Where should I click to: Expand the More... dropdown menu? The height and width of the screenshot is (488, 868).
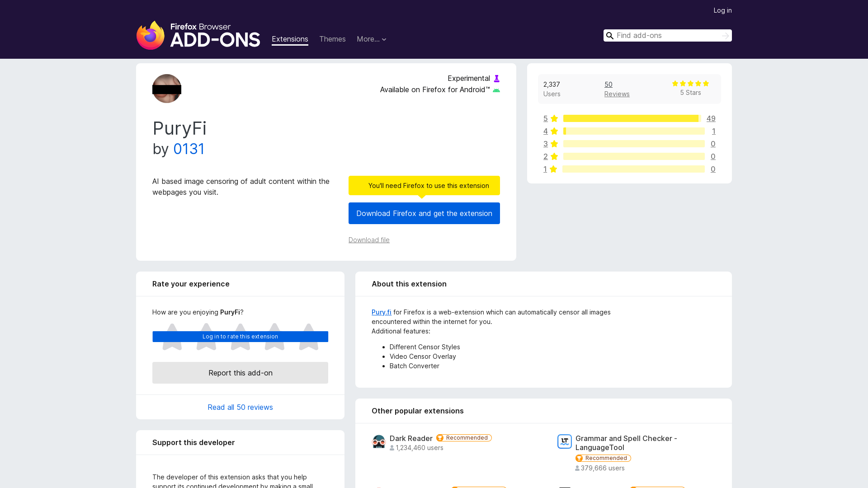[x=372, y=39]
